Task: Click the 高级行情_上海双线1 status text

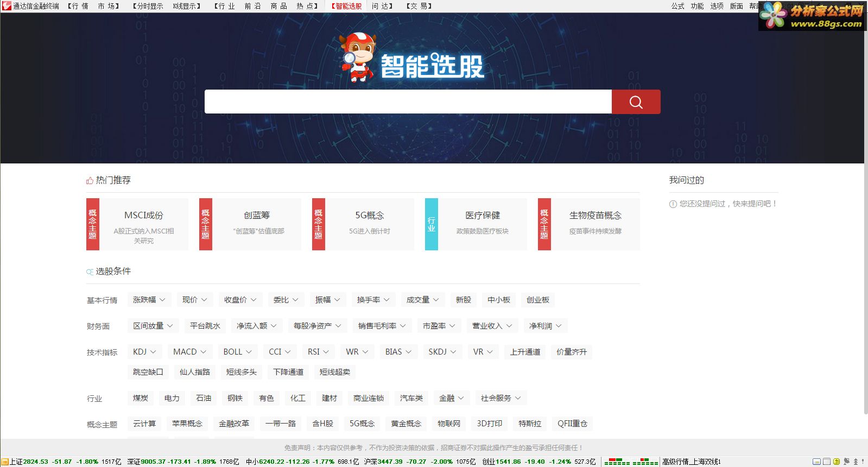Action: click(691, 462)
